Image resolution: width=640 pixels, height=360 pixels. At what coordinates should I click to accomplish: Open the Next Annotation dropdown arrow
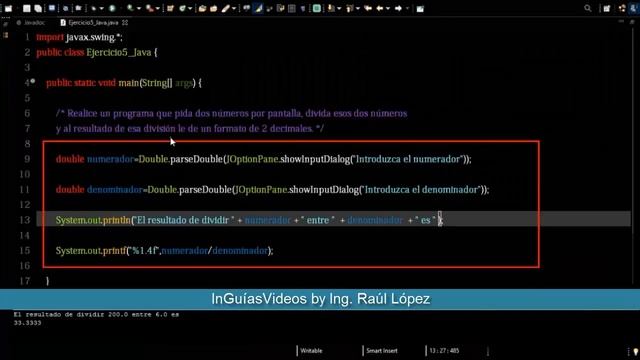(x=339, y=9)
